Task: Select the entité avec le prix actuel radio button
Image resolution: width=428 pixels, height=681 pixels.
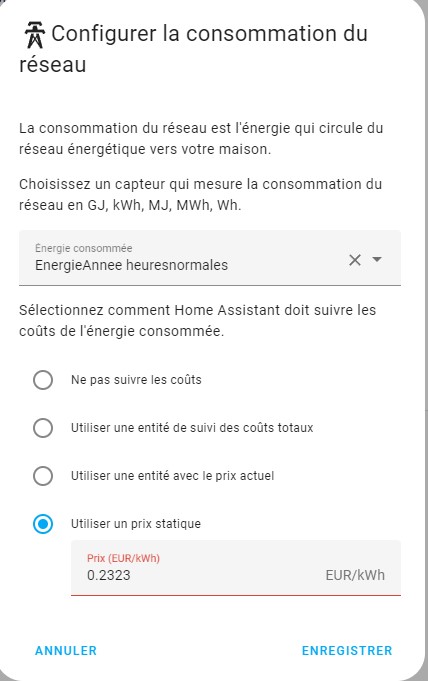Action: [43, 476]
